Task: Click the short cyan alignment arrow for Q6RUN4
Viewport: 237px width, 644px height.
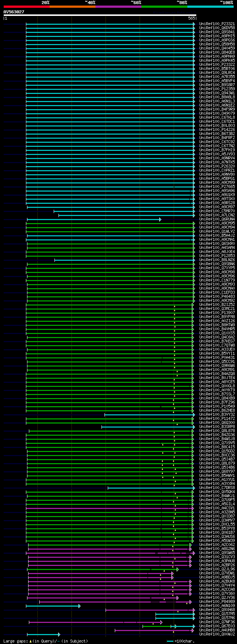Action: 94,219
